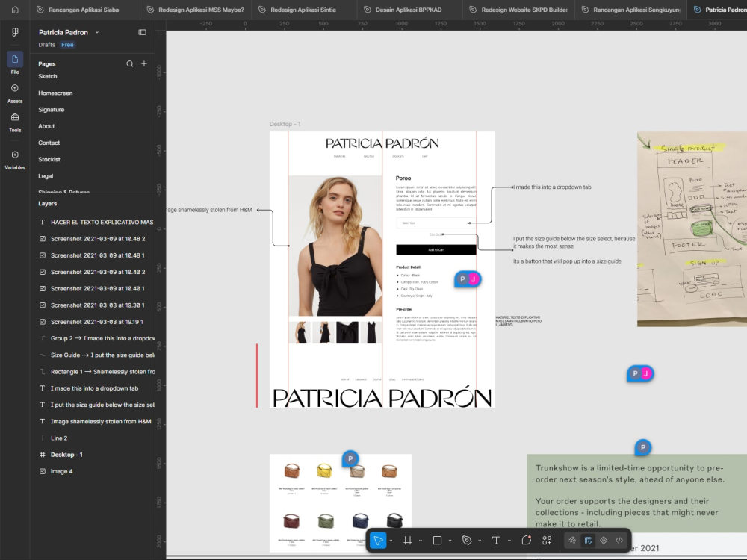Select the image 4 layer

point(93,471)
